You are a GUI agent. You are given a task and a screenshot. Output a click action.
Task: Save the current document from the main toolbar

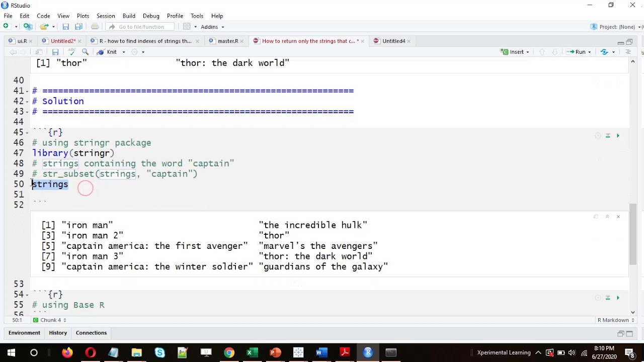pyautogui.click(x=65, y=27)
